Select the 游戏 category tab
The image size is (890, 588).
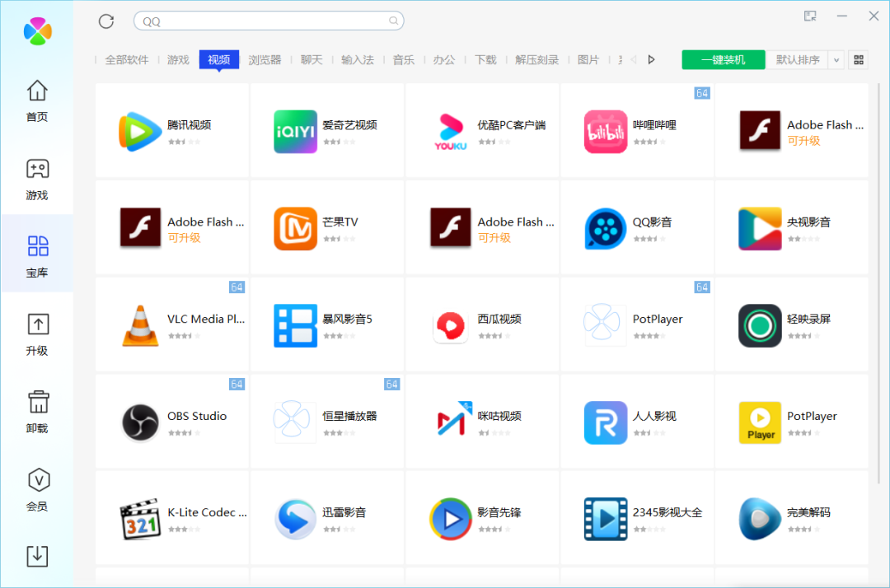(178, 59)
